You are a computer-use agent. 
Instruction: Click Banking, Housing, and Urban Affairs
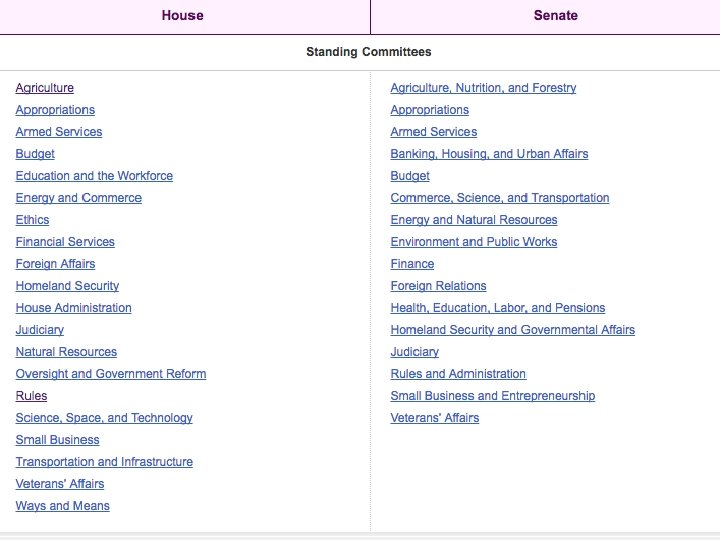pos(489,154)
